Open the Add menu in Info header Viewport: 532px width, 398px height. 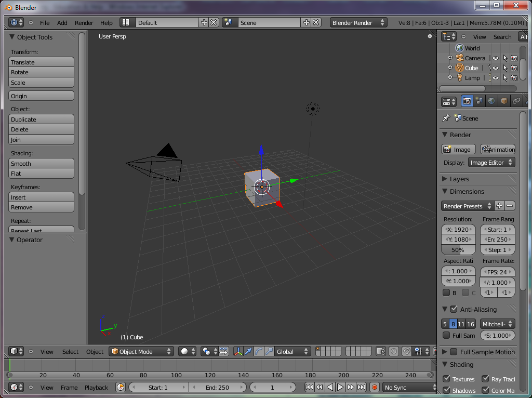click(62, 23)
